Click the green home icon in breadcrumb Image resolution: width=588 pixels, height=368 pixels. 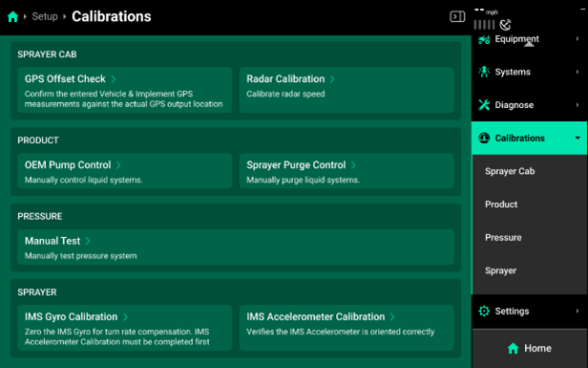(12, 16)
